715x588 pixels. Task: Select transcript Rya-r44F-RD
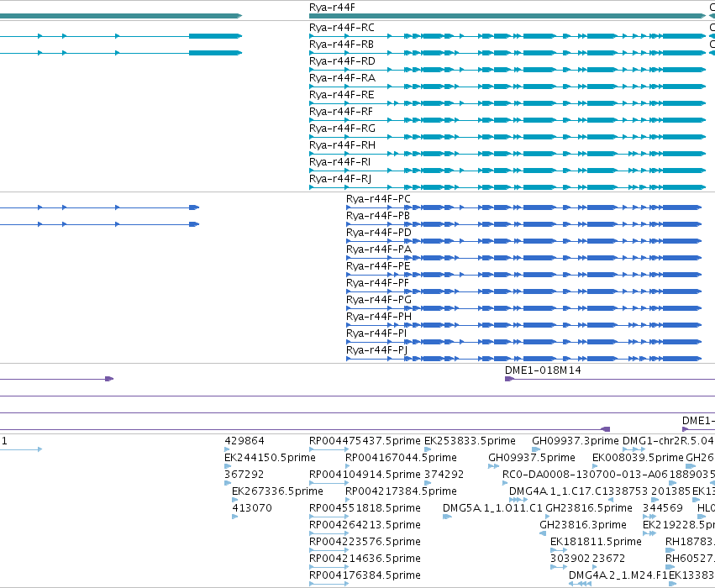(342, 61)
